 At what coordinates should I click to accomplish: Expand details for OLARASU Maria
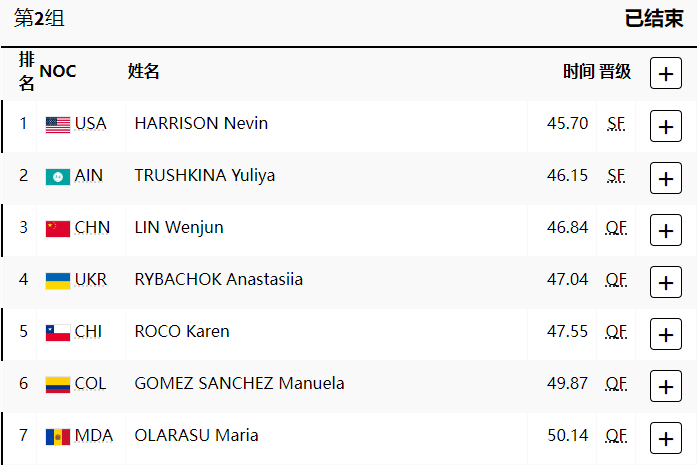pyautogui.click(x=666, y=438)
